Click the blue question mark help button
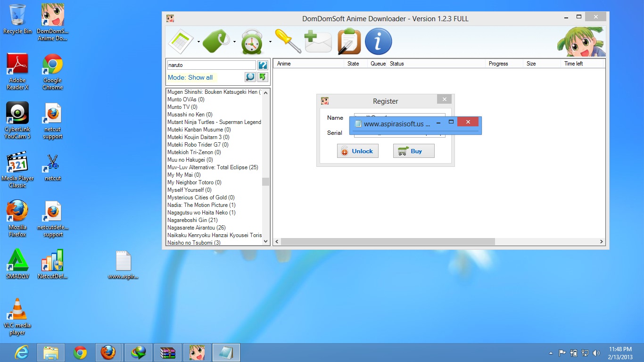The width and height of the screenshot is (644, 362). 263,65
